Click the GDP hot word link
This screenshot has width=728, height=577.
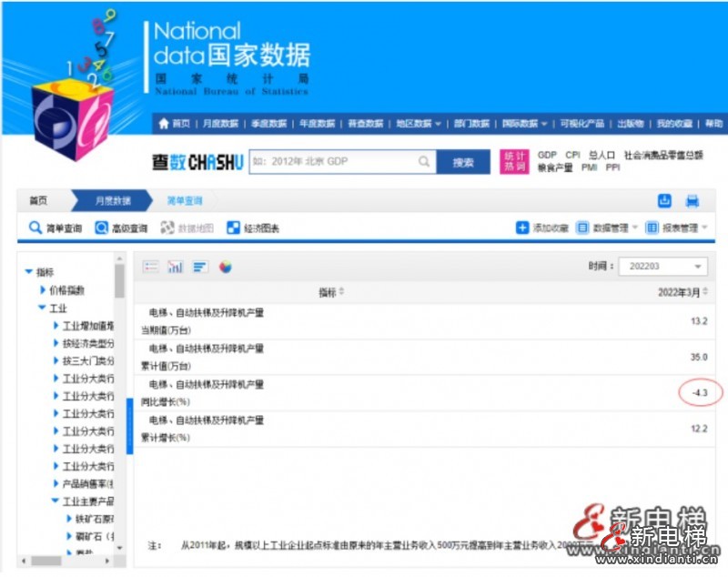[x=547, y=156]
